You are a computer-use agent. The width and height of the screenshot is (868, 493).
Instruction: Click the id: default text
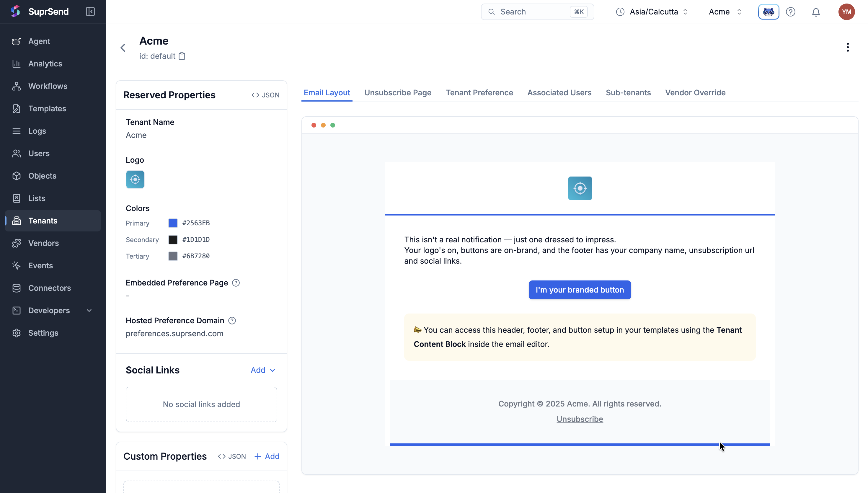pyautogui.click(x=157, y=56)
